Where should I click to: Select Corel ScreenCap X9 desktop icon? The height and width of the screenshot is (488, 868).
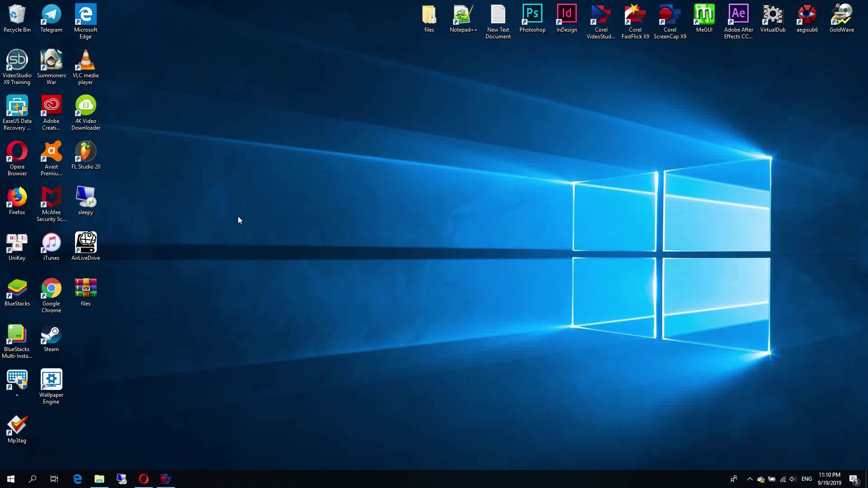(670, 21)
